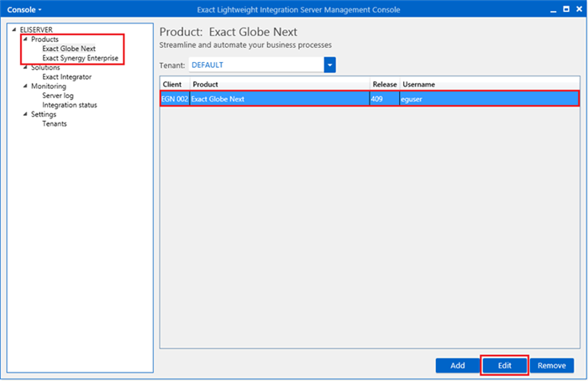Open Exact Integrator in the tree
The image size is (588, 381).
pos(66,77)
